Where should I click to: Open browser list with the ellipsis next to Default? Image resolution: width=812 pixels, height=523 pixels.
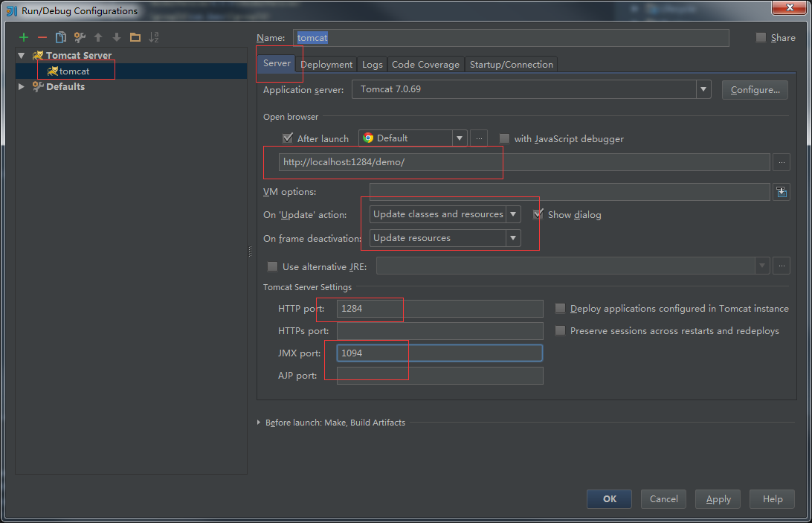pyautogui.click(x=479, y=138)
